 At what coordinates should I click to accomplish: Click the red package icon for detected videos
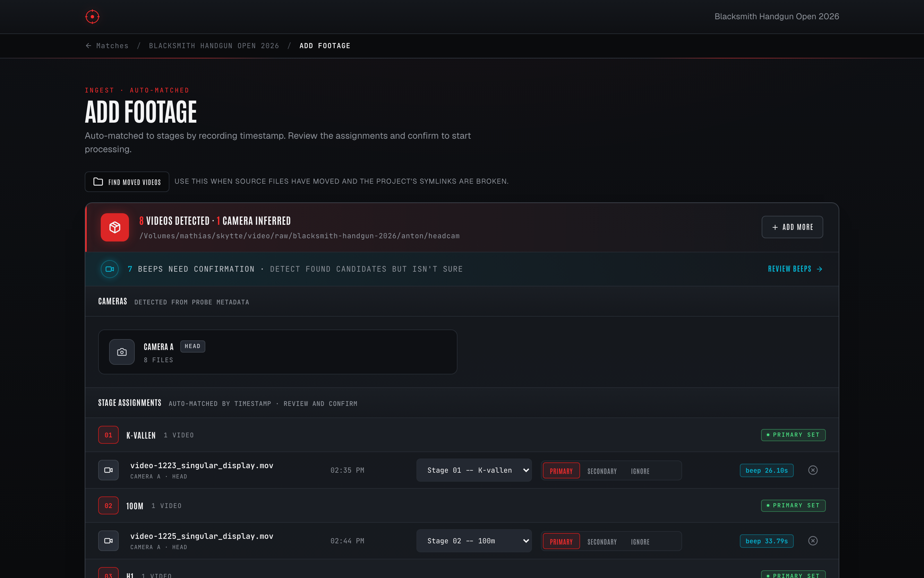(x=115, y=227)
